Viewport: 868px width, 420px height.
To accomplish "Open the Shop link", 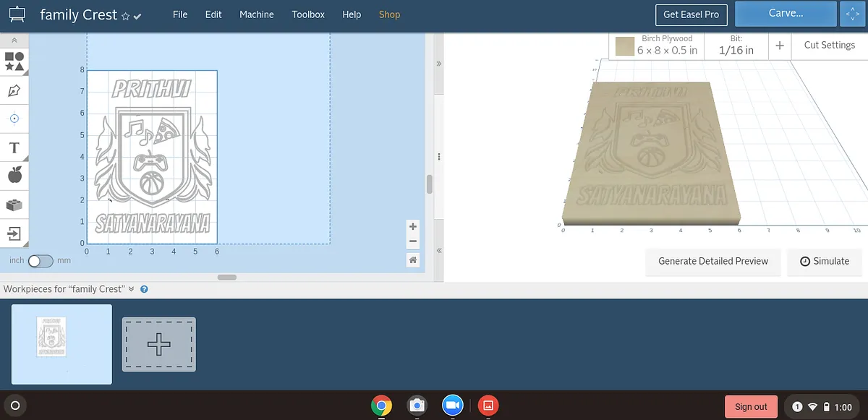I will point(389,14).
